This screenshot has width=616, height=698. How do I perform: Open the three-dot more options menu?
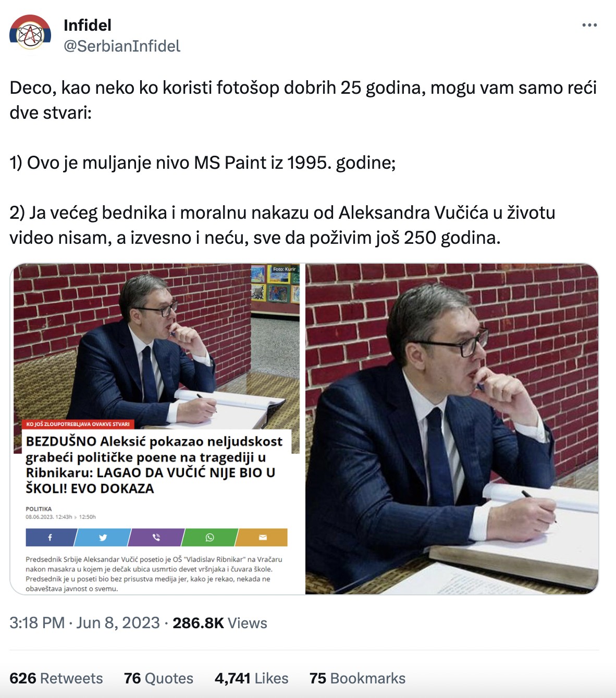pos(589,25)
